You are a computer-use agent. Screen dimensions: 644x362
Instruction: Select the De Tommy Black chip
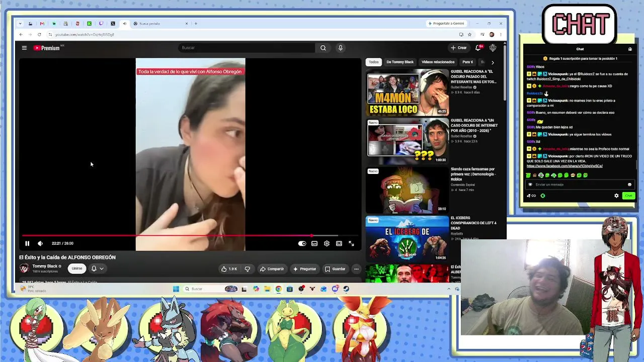tap(400, 62)
